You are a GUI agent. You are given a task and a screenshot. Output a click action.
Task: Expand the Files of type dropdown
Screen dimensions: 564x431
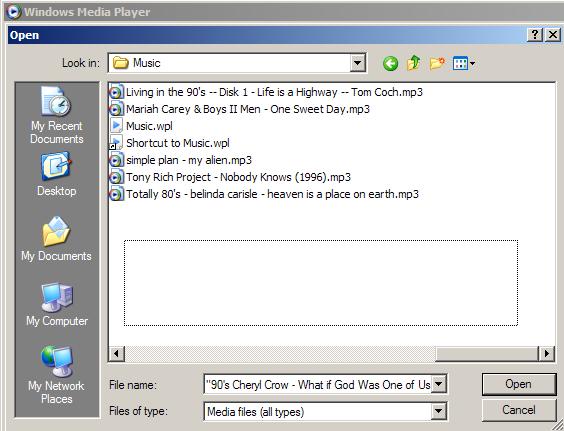click(438, 411)
